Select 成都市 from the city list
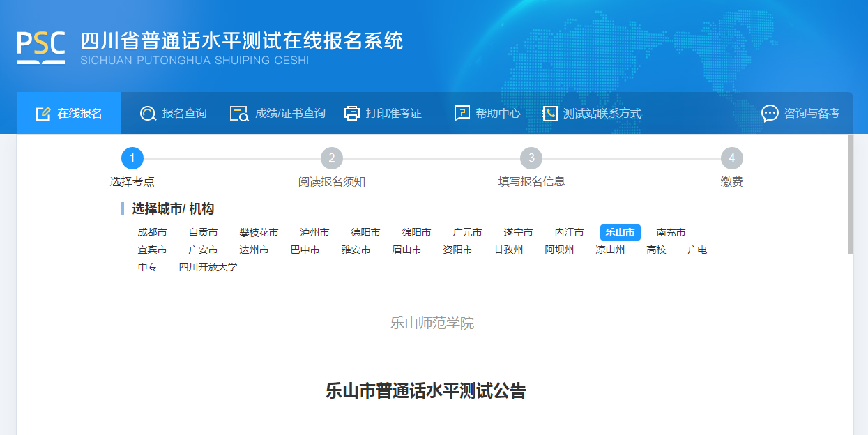Image resolution: width=868 pixels, height=435 pixels. [x=152, y=233]
